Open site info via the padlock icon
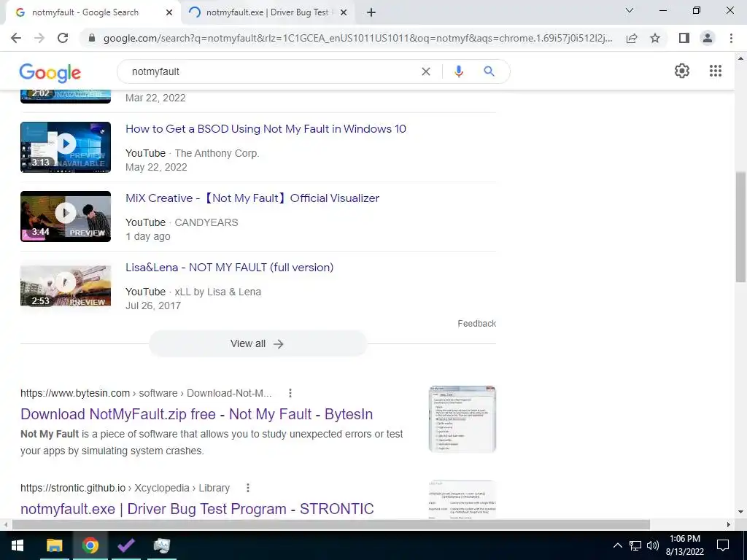Screen dimensions: 747x560 tap(92, 38)
